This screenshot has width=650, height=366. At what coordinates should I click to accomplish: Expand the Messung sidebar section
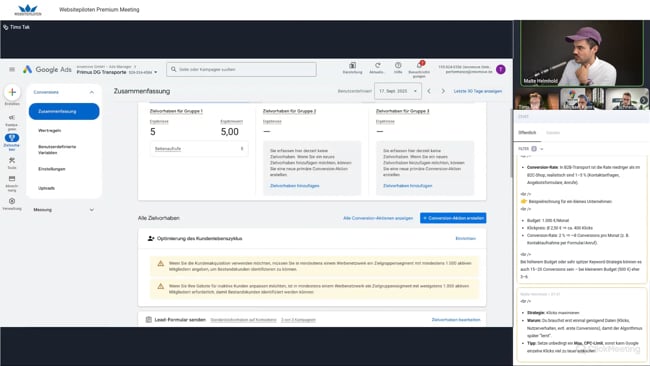click(92, 210)
